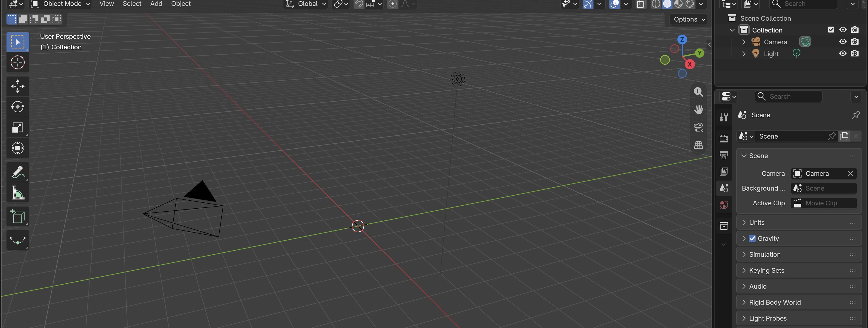This screenshot has height=328, width=868.
Task: Collapse the Scene panel header
Action: (x=799, y=156)
